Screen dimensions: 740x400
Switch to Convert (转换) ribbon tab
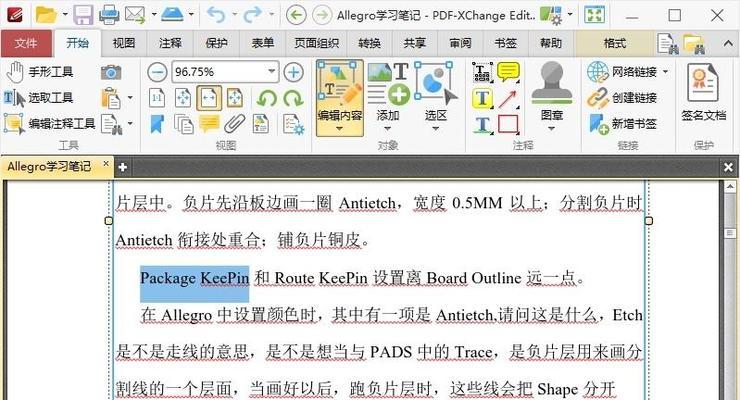point(370,43)
